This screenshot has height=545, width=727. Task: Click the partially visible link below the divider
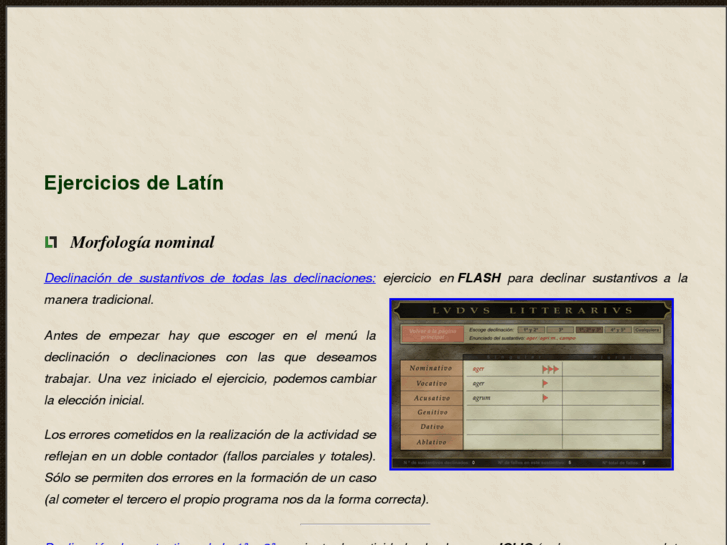(160, 543)
